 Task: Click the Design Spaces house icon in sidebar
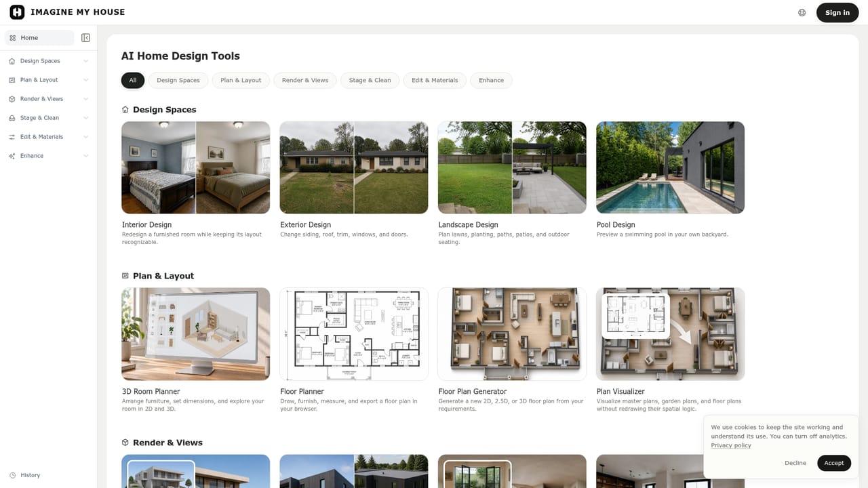12,61
